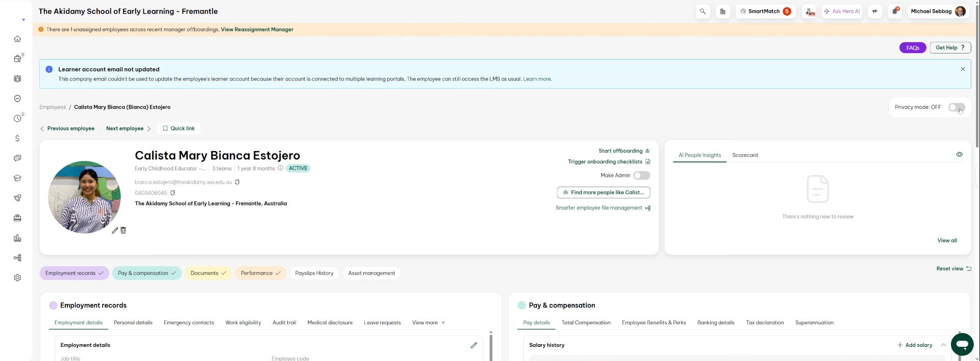Open the org chart icon in the sidebar
Viewport: 980px width, 361px height.
tap(17, 257)
